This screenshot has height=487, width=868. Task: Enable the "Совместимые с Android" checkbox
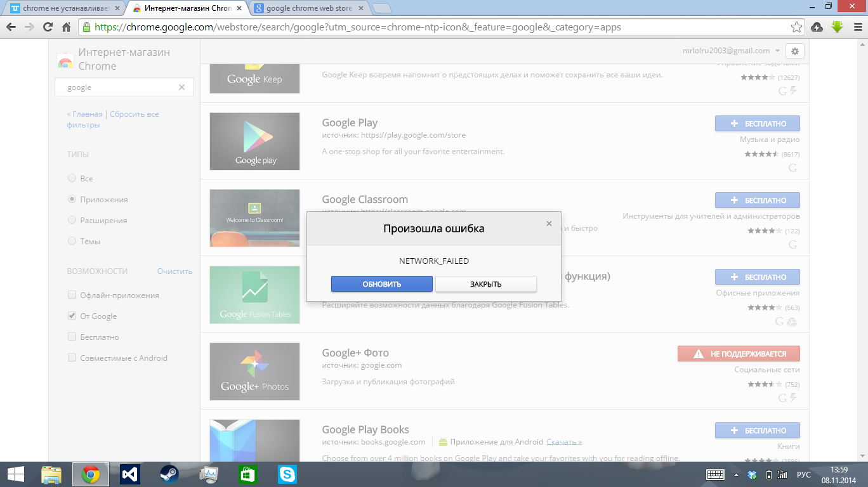coord(72,358)
